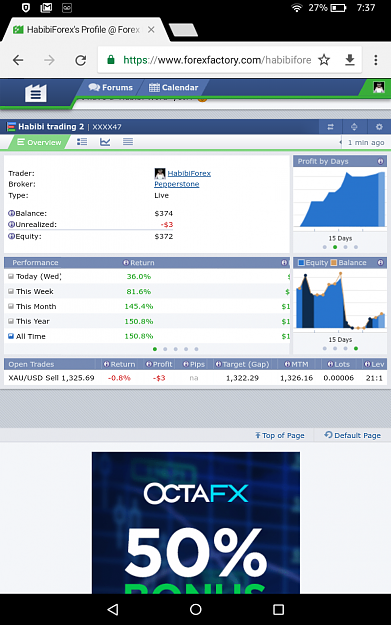Toggle the All Time row icon

11,336
